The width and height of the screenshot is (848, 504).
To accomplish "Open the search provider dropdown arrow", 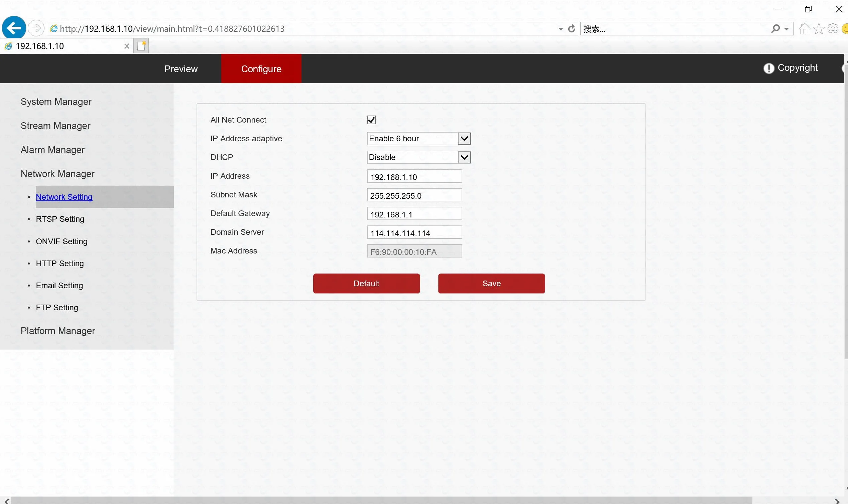I will coord(786,29).
